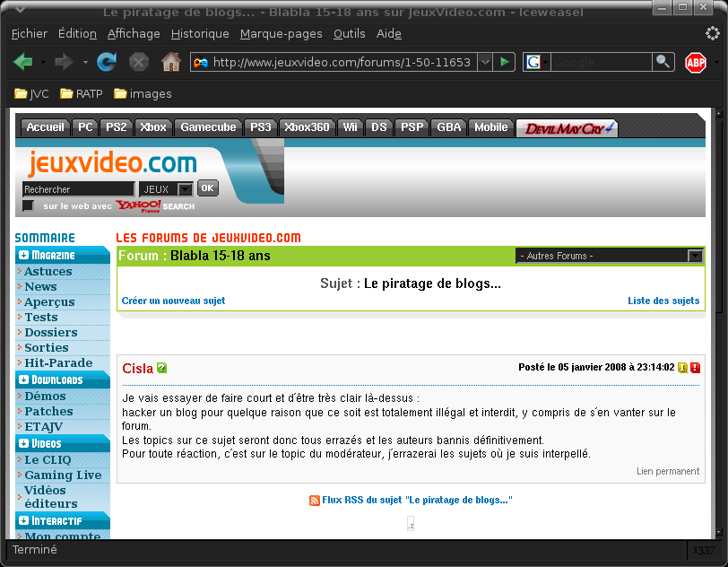This screenshot has width=728, height=567.
Task: Open the Édition menu
Action: [77, 34]
